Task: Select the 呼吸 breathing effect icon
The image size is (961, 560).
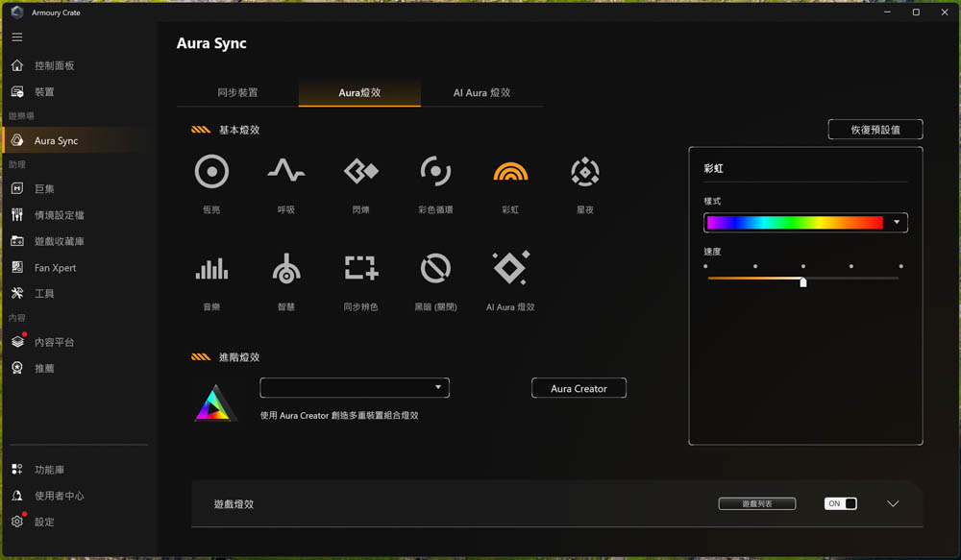Action: coord(285,173)
